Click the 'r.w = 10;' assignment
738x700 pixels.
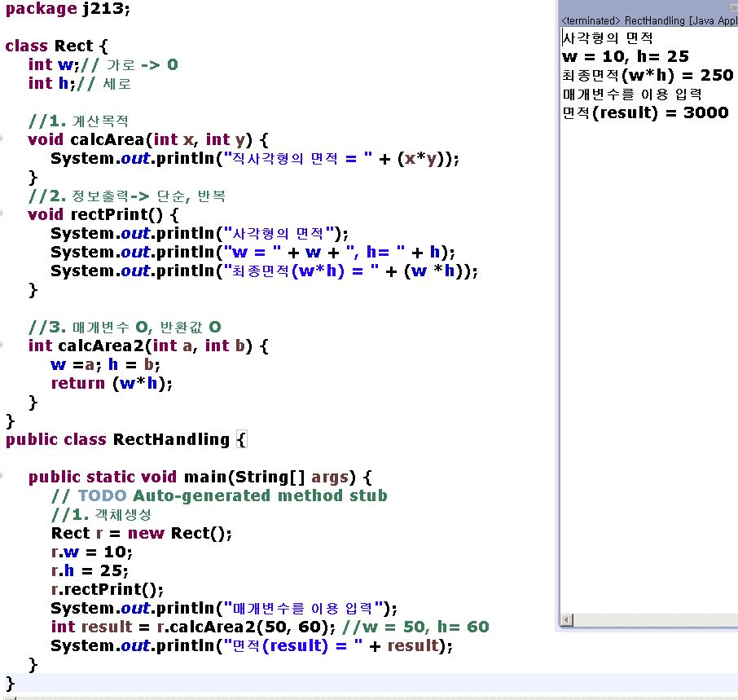click(92, 553)
